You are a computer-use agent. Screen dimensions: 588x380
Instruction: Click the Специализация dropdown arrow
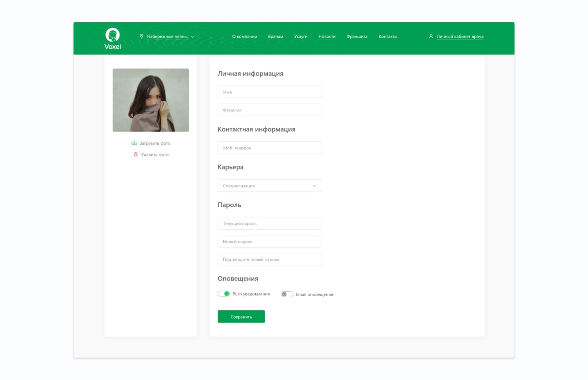(314, 186)
